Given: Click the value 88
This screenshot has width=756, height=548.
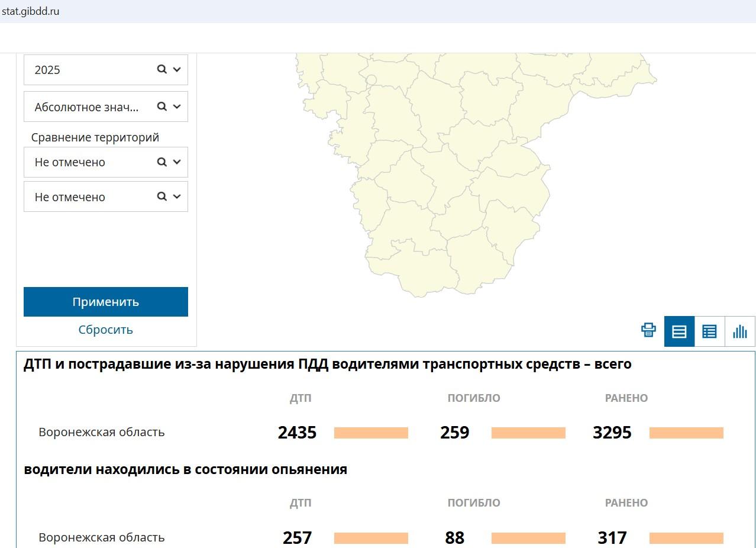Looking at the screenshot, I should pyautogui.click(x=455, y=537).
